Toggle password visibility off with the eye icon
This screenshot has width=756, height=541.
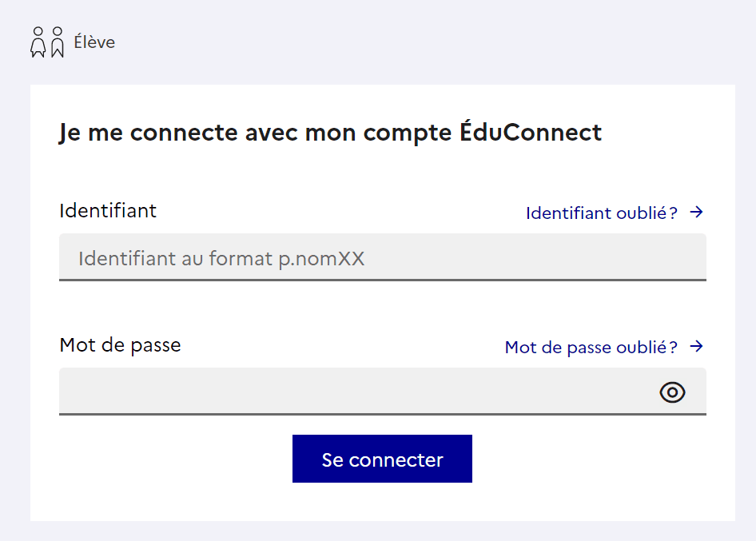pyautogui.click(x=672, y=392)
